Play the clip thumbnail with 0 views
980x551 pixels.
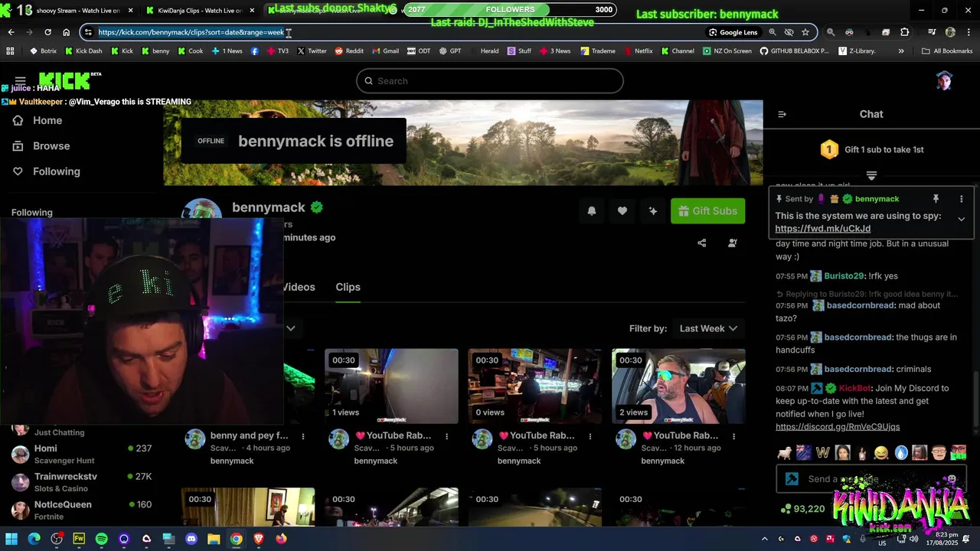[x=534, y=386]
